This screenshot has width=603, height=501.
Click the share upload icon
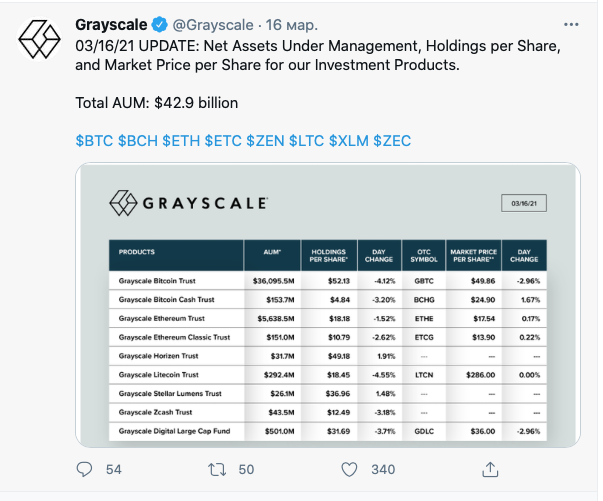(490, 468)
